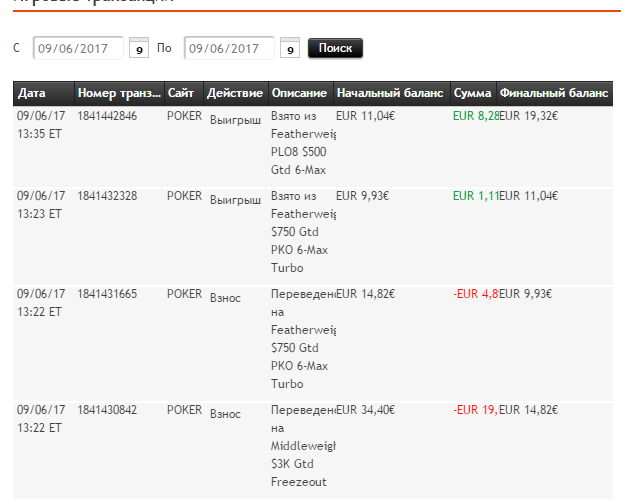Click the red amount -EUR 4,8
Image resolution: width=624 pixels, height=501 pixels.
point(476,294)
